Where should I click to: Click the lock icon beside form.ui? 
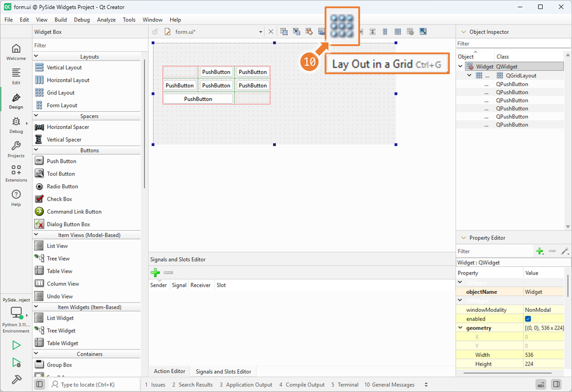tap(155, 32)
